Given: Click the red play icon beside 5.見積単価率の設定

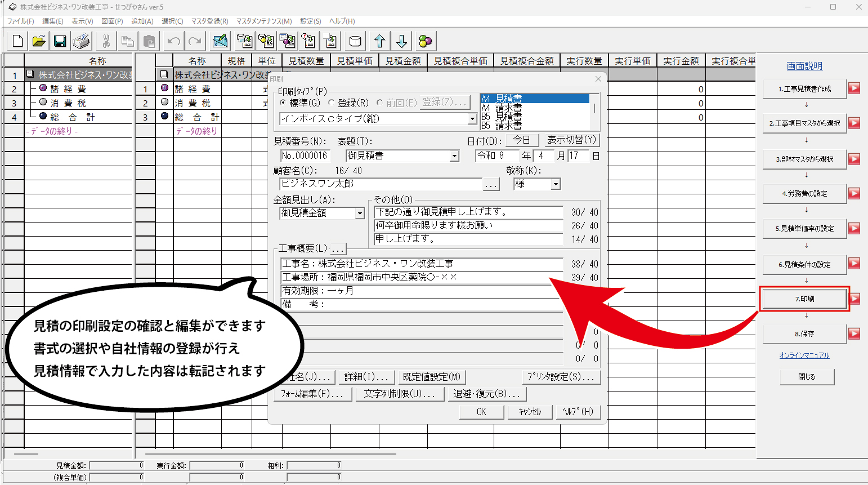Looking at the screenshot, I should 854,228.
